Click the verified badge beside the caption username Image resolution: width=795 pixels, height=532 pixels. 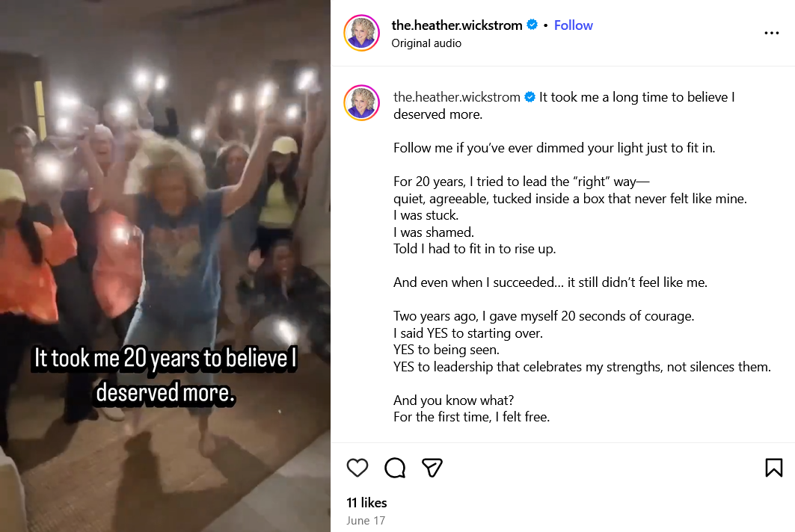(x=530, y=97)
